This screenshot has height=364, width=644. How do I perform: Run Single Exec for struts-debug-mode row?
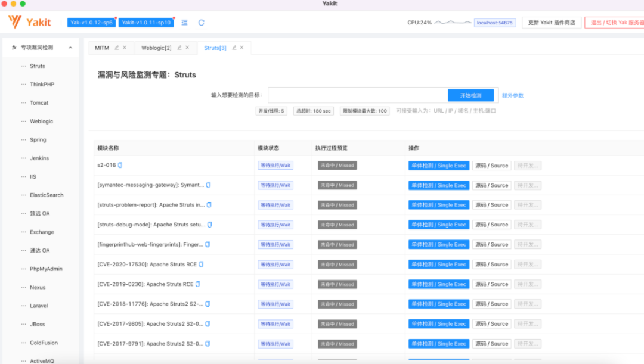tap(439, 225)
